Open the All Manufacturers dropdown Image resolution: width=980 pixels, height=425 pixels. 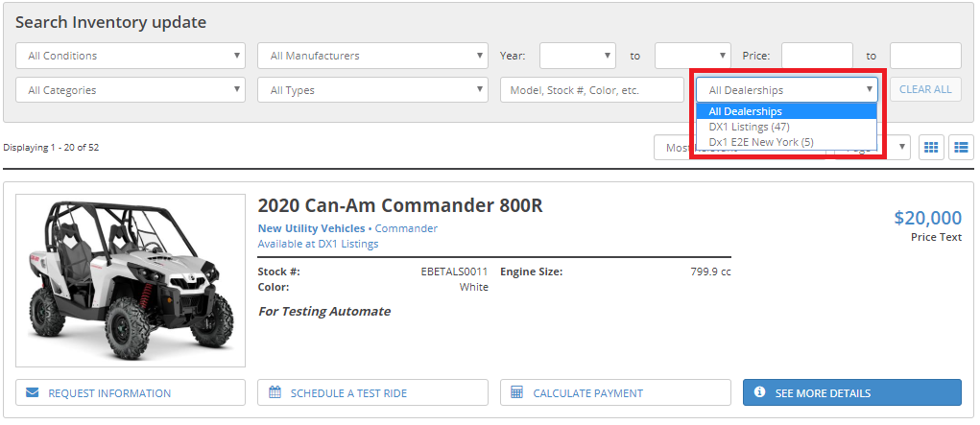pos(372,56)
